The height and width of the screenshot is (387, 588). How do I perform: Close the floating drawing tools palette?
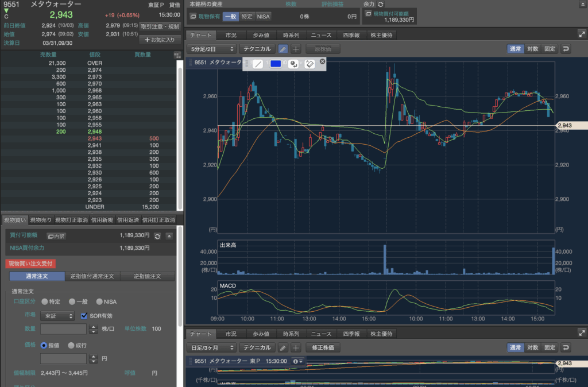[322, 61]
